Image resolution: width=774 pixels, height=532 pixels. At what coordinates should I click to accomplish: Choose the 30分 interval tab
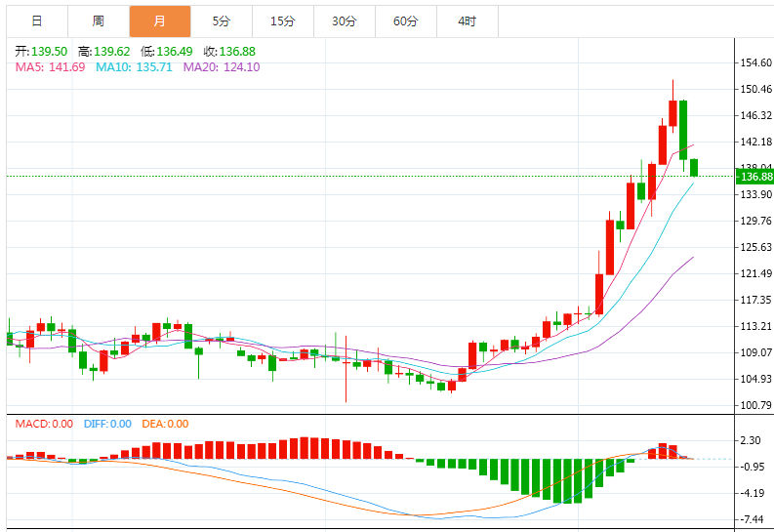pos(344,20)
